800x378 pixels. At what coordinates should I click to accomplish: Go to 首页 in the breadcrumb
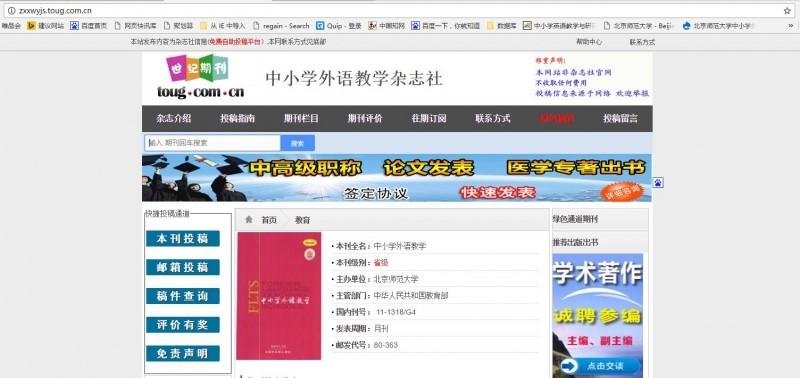pos(269,220)
